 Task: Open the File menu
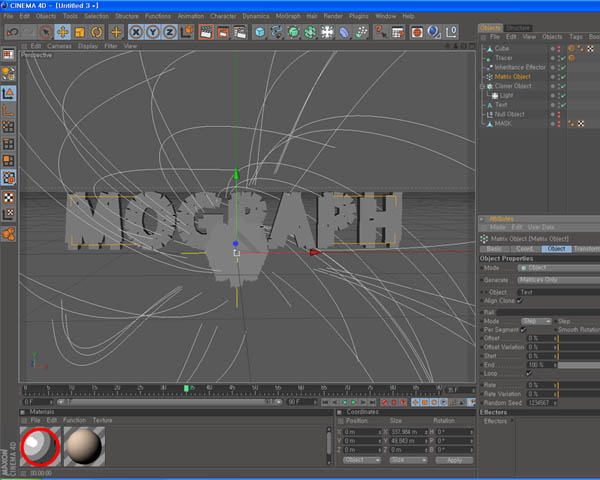pos(8,16)
